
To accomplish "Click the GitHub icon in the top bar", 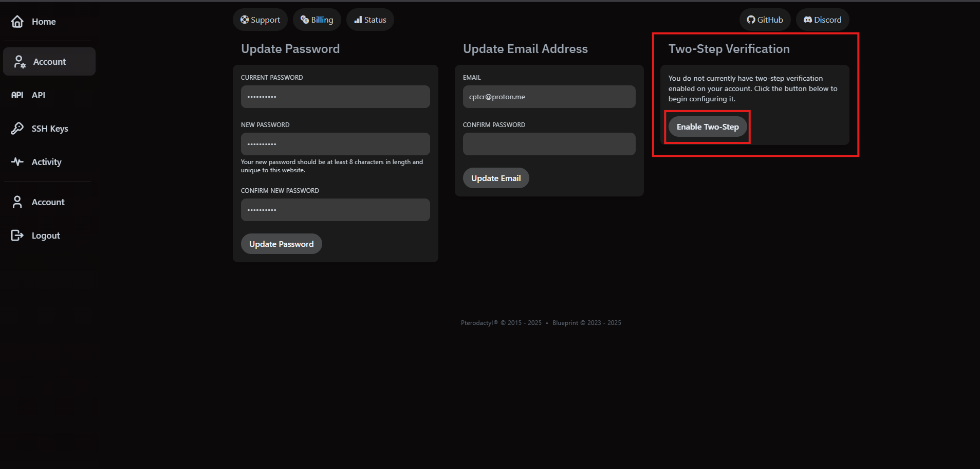I will click(x=751, y=20).
